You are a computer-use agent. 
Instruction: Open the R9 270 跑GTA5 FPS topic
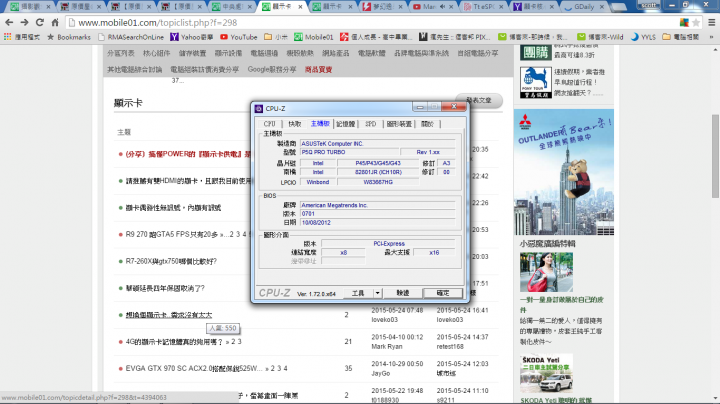tap(173, 234)
